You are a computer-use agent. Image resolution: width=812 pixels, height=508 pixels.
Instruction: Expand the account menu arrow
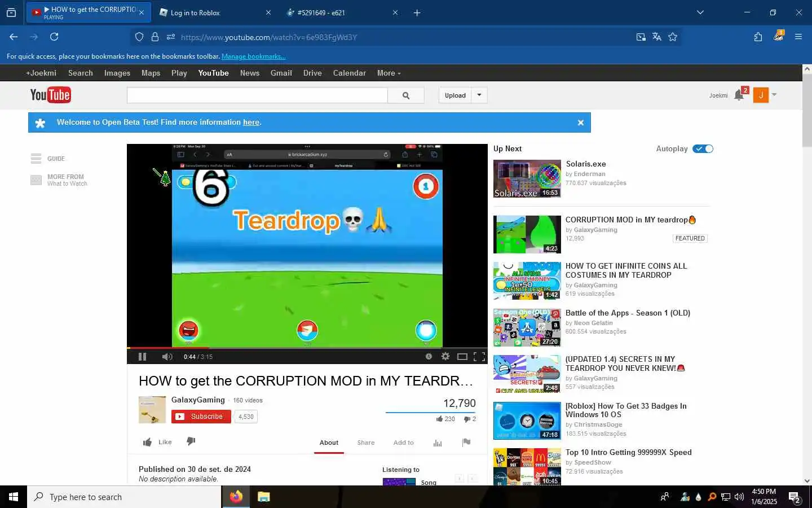pyautogui.click(x=774, y=95)
